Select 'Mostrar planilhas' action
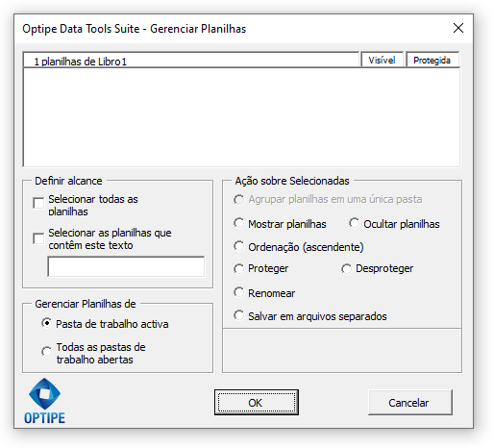 pyautogui.click(x=238, y=223)
